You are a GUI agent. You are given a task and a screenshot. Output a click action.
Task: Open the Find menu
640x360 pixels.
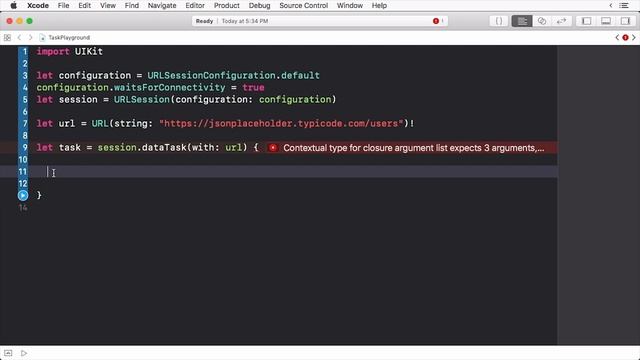[131, 5]
